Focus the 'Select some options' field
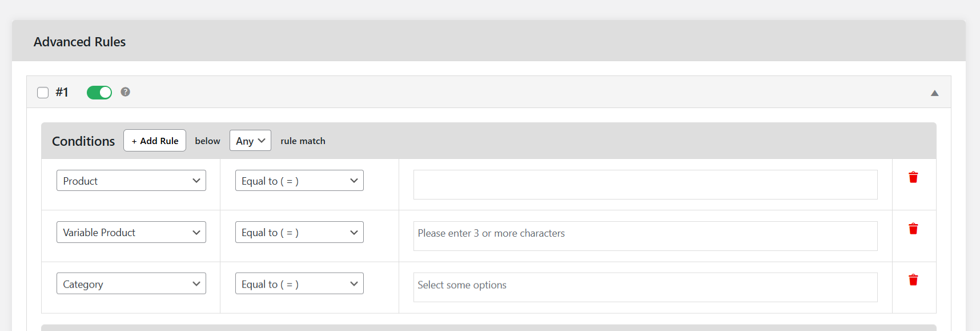The height and width of the screenshot is (331, 980). (x=645, y=288)
